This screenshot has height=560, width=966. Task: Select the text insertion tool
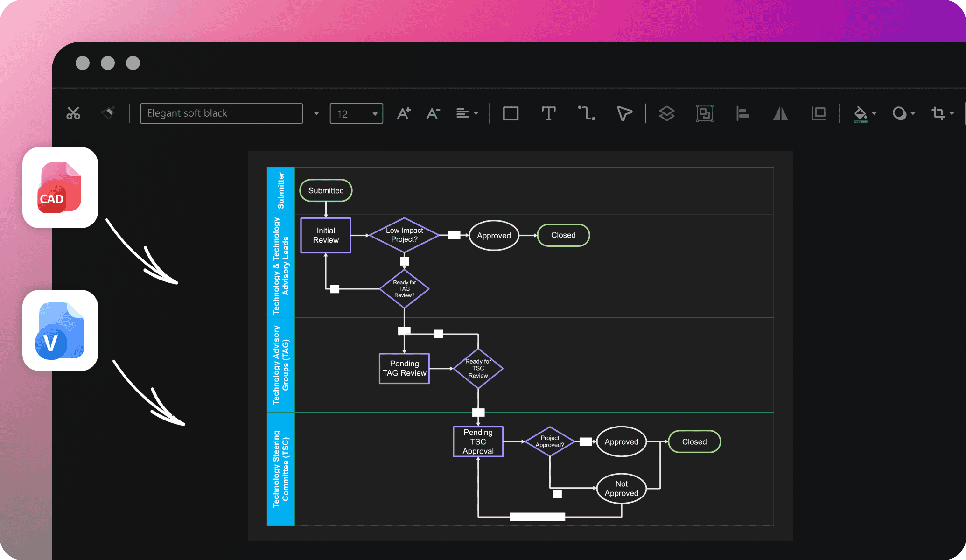pos(547,112)
